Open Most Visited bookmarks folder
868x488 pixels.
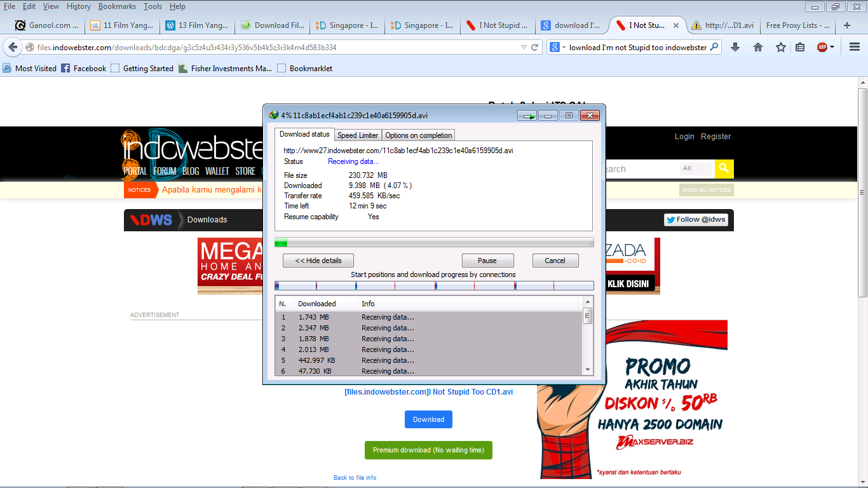pos(30,68)
